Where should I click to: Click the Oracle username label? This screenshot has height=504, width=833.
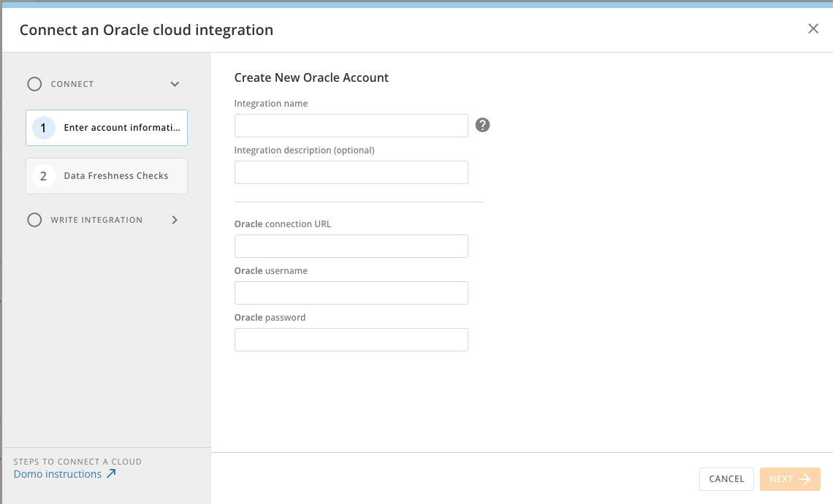[271, 271]
